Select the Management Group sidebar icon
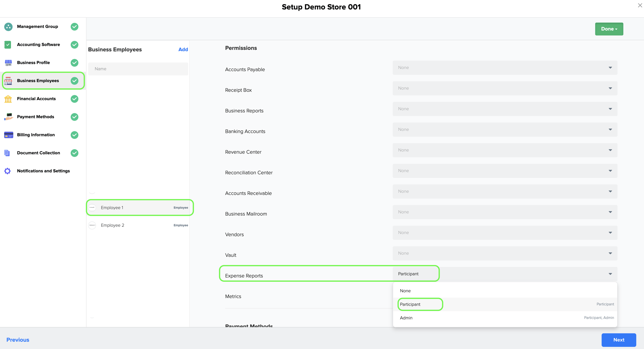644x349 pixels. 8,27
